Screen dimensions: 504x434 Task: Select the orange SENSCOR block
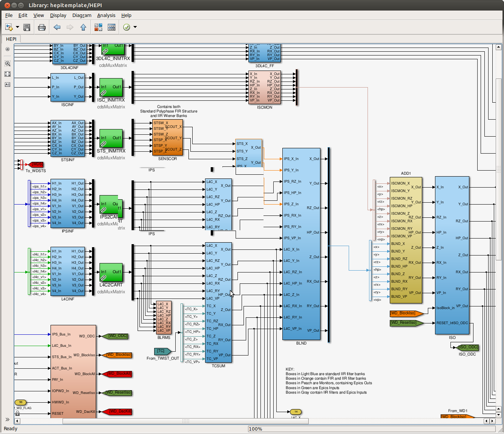pos(167,138)
